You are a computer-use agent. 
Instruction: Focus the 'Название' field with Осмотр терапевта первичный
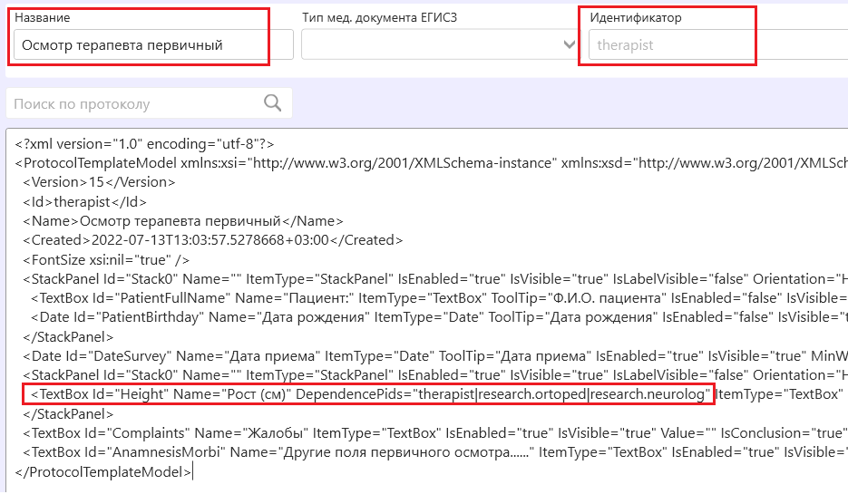coord(153,44)
